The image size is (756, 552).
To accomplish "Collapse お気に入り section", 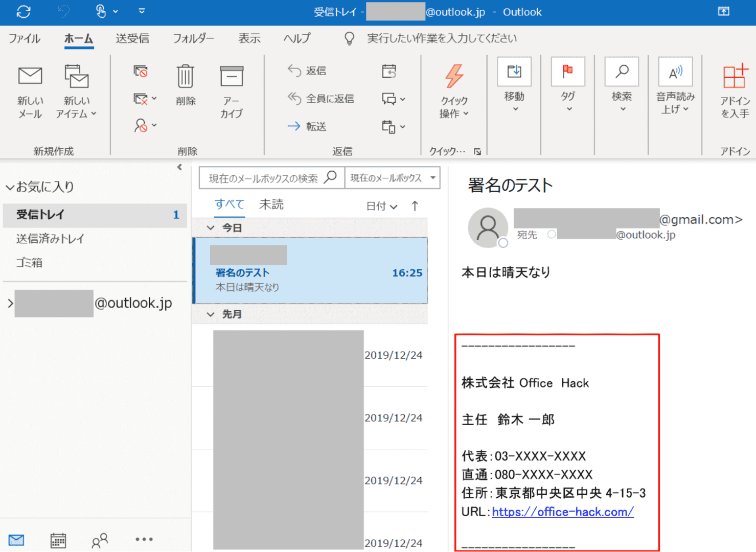I will tap(10, 188).
